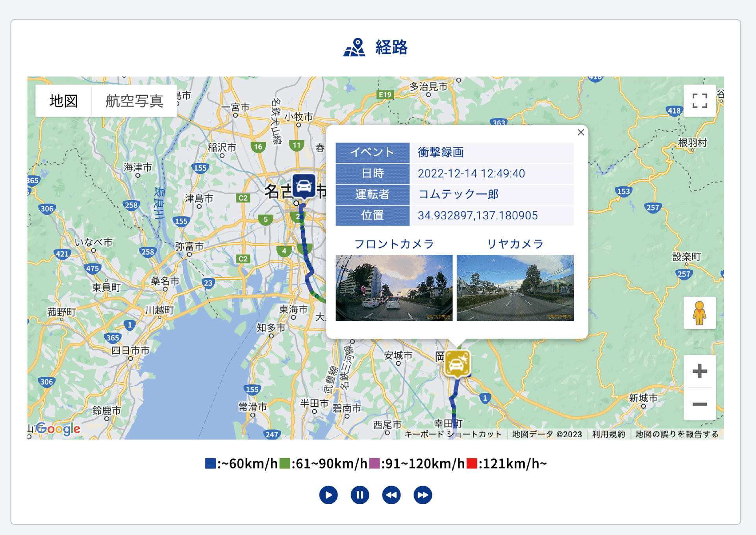This screenshot has height=535, width=756.
Task: Switch to 航空写真 satellite view
Action: point(134,101)
